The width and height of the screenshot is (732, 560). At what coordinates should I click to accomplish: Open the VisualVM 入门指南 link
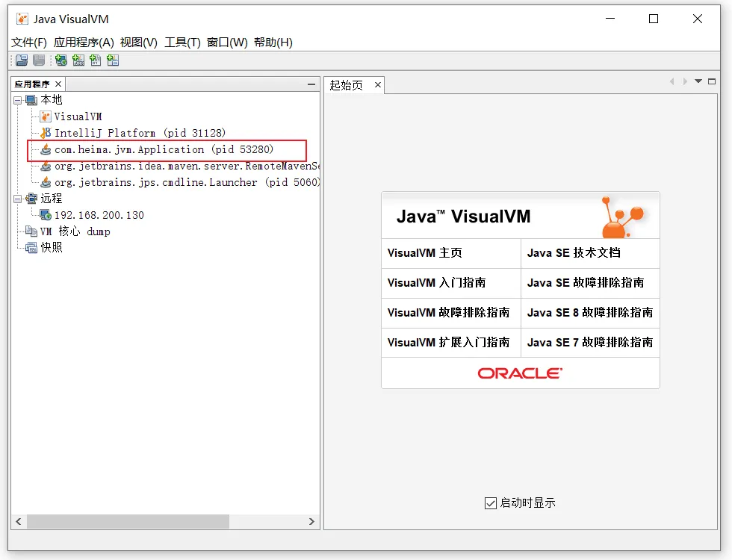point(436,283)
